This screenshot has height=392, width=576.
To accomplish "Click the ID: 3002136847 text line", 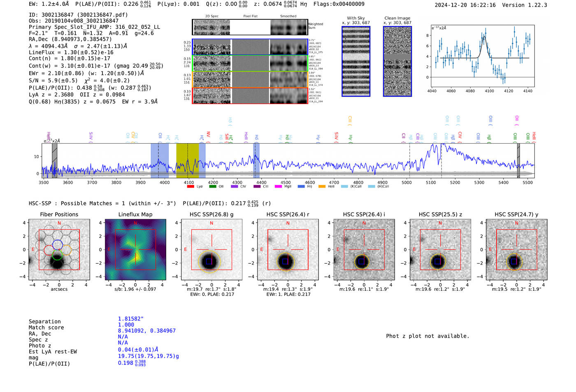I will coord(78,15).
